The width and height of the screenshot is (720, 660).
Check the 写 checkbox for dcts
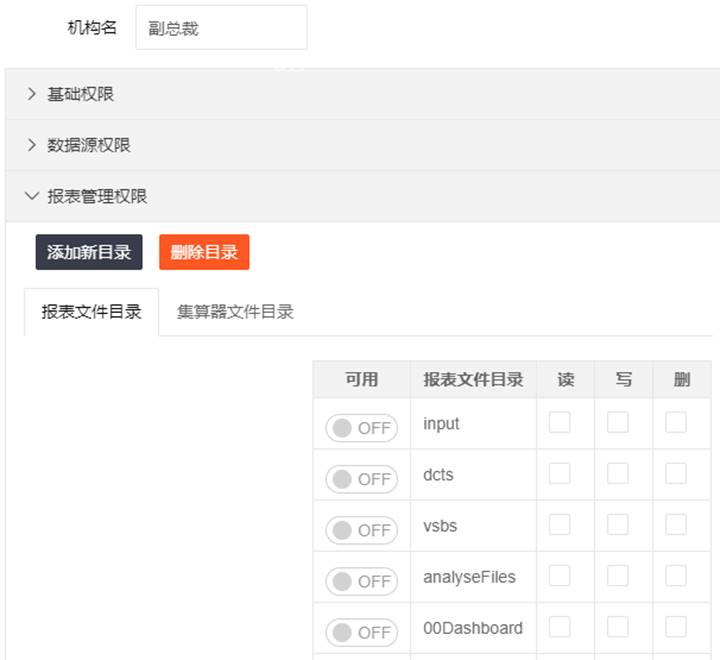[x=618, y=473]
